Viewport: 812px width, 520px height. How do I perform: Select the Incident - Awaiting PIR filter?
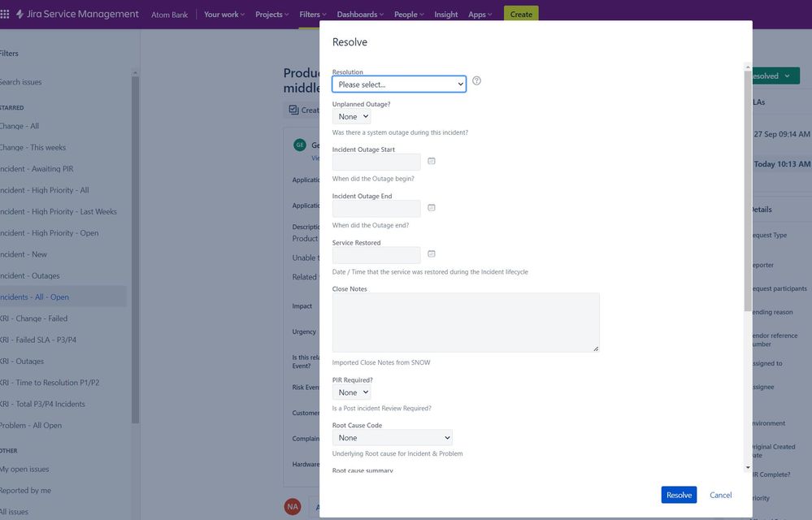[37, 169]
